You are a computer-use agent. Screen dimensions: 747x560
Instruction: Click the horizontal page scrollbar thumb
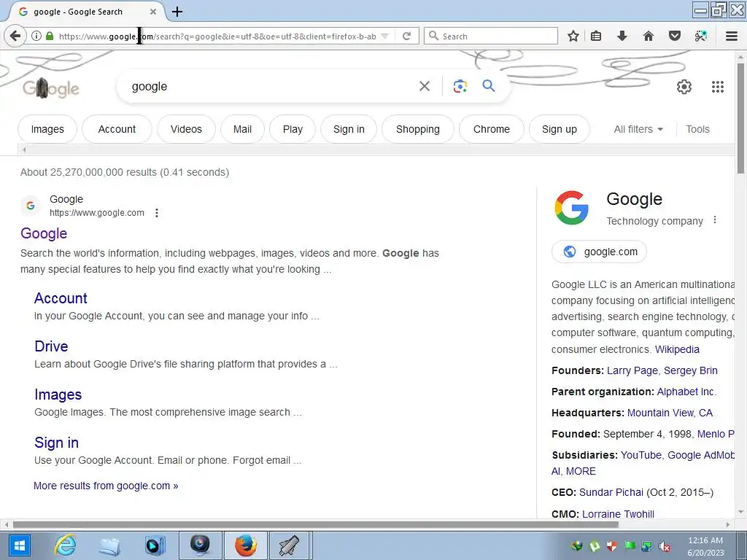(315, 524)
